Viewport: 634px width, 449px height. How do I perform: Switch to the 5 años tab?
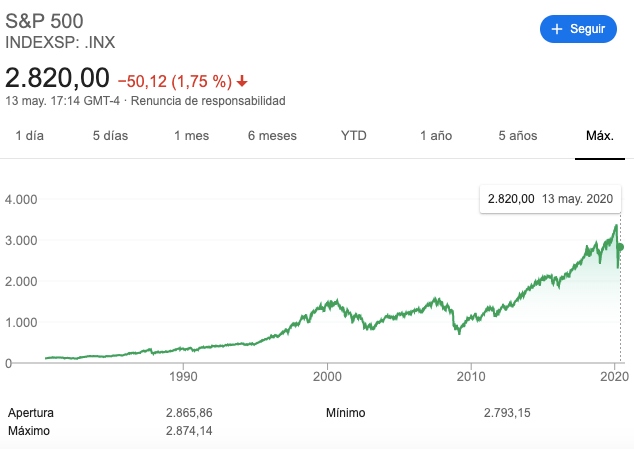coord(518,136)
